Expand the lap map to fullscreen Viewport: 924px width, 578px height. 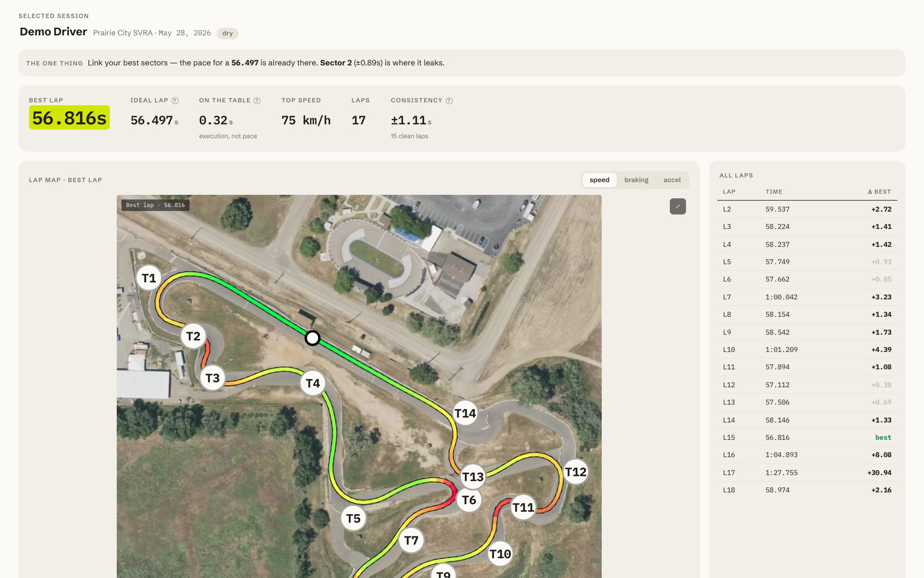click(x=678, y=206)
